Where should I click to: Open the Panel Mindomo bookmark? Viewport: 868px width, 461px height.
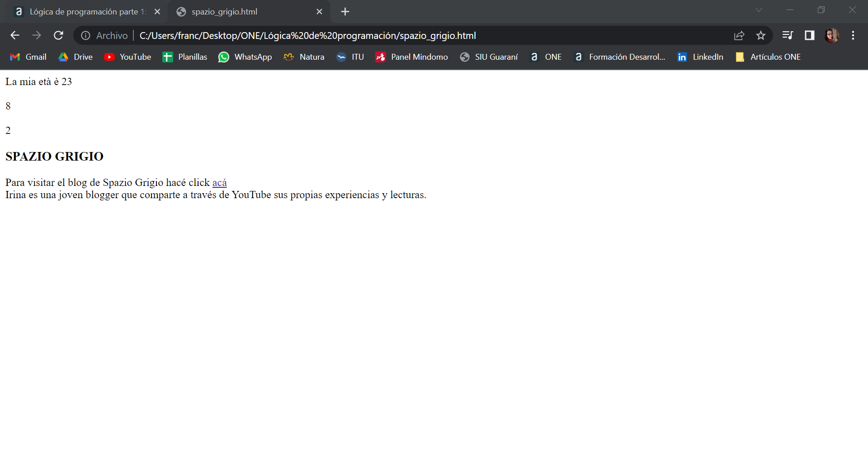click(411, 57)
